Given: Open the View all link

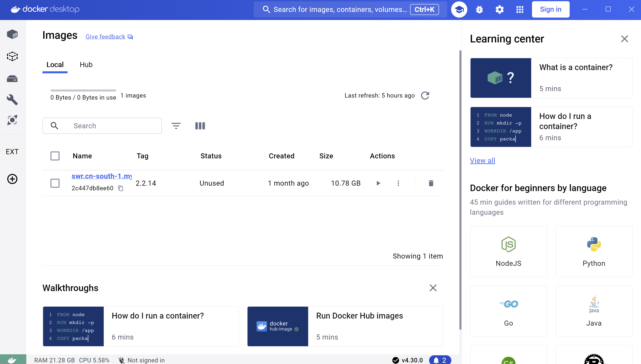Looking at the screenshot, I should point(482,161).
